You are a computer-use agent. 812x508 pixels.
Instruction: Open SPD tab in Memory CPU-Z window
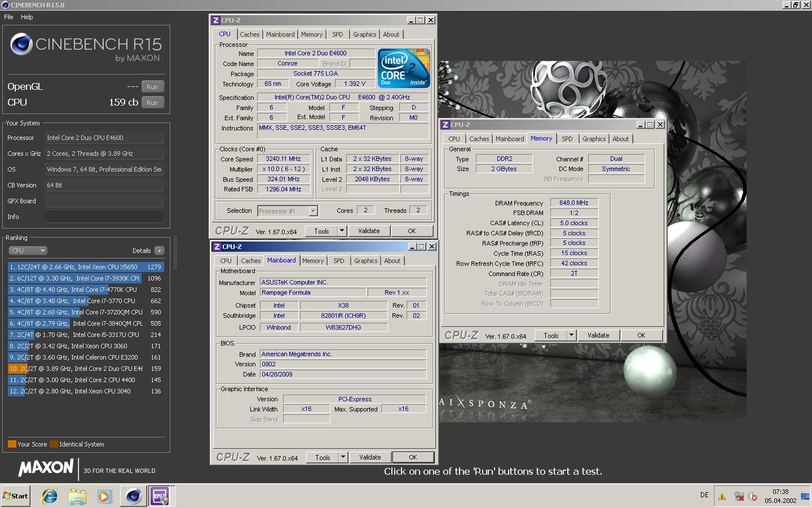(x=567, y=139)
